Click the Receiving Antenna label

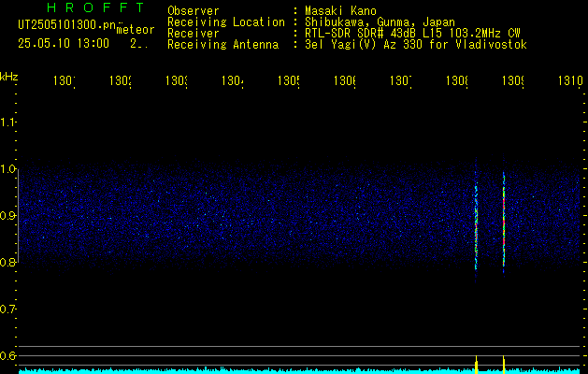pyautogui.click(x=222, y=45)
